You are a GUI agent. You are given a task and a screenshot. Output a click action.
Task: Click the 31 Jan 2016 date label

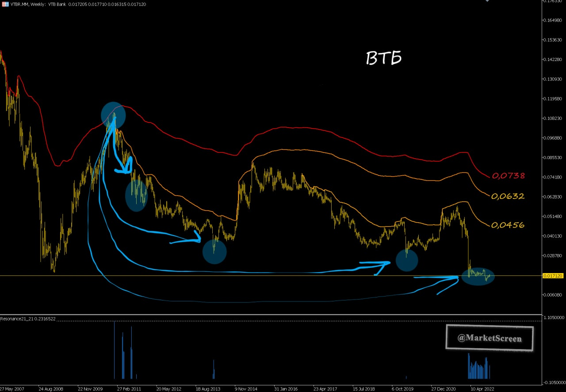287,389
